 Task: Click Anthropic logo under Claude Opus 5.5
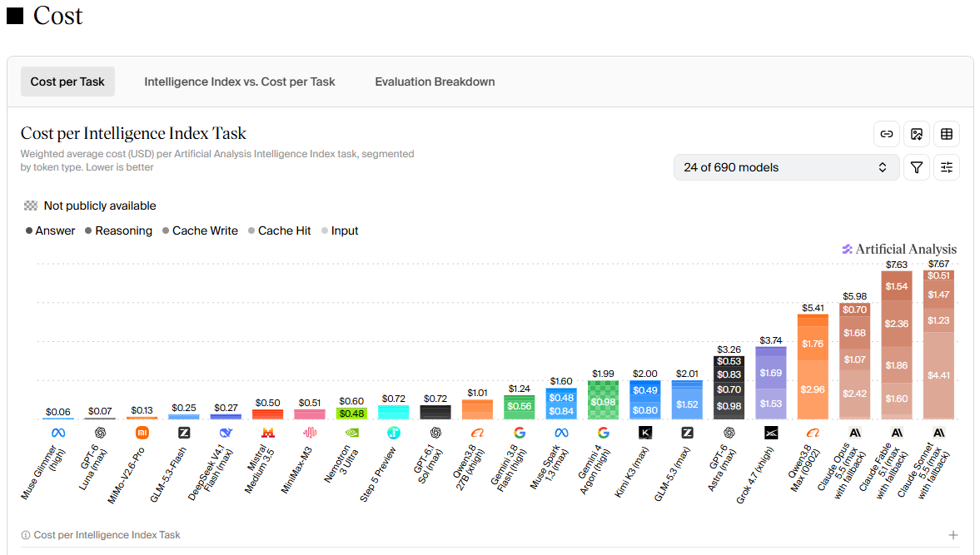click(854, 433)
